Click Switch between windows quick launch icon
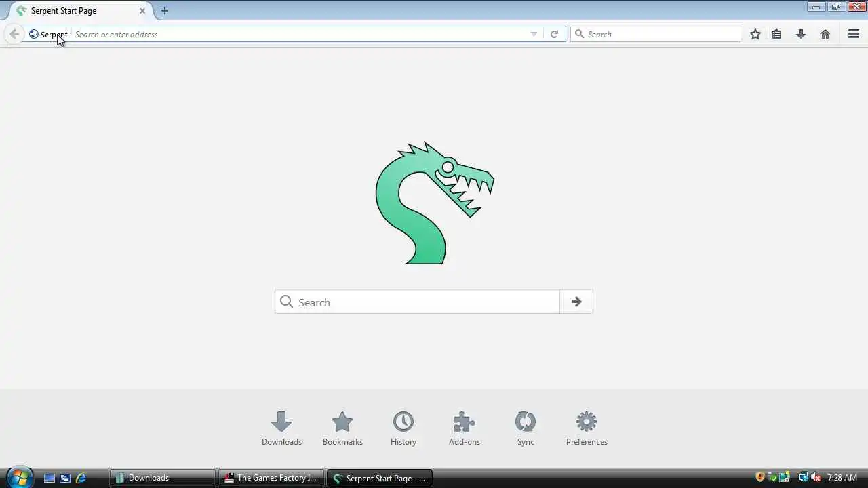 65,478
